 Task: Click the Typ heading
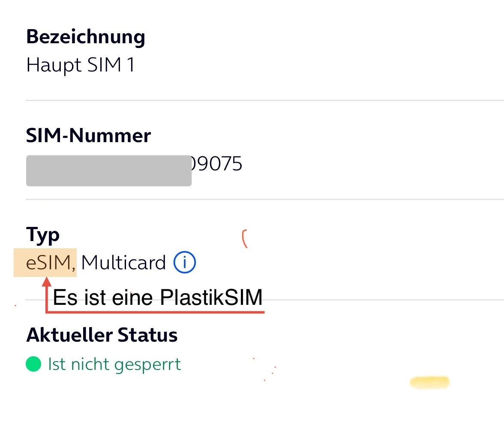tap(43, 235)
